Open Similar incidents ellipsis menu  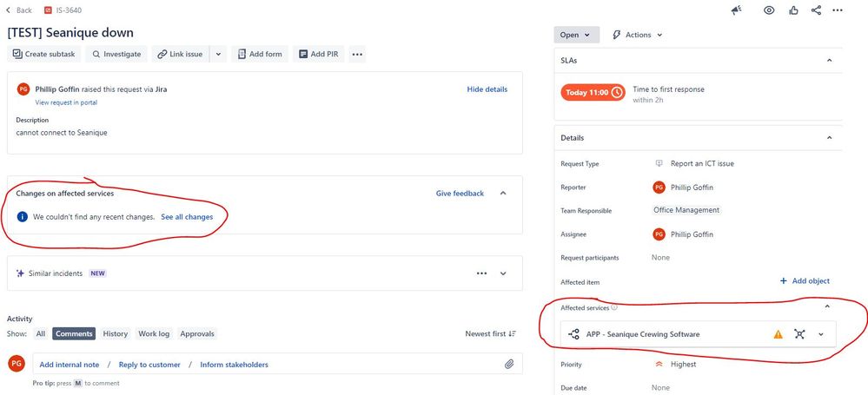click(481, 273)
